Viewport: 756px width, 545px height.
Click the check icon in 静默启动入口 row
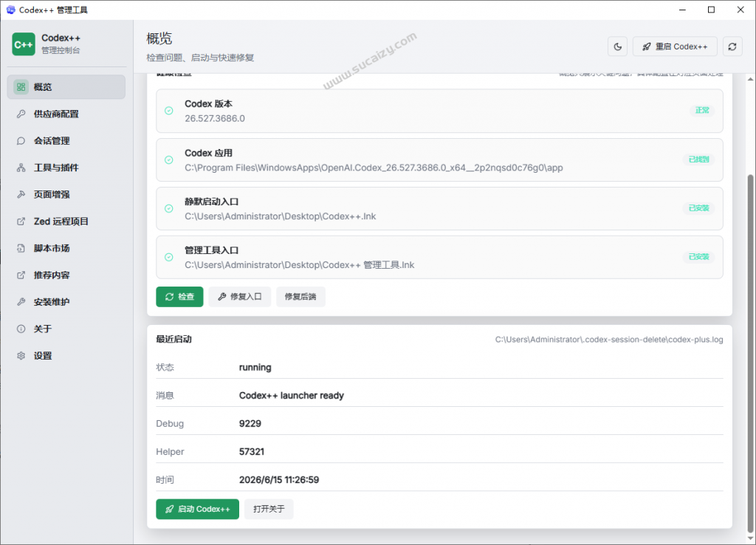[x=169, y=208]
